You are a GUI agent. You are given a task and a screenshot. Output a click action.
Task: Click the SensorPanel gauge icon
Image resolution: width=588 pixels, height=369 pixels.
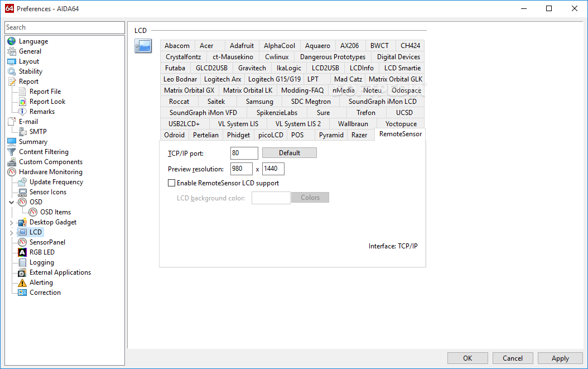tap(22, 242)
